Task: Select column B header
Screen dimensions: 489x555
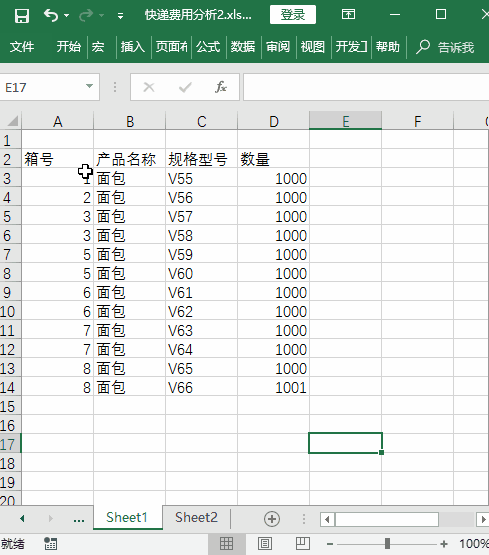Action: (130, 121)
